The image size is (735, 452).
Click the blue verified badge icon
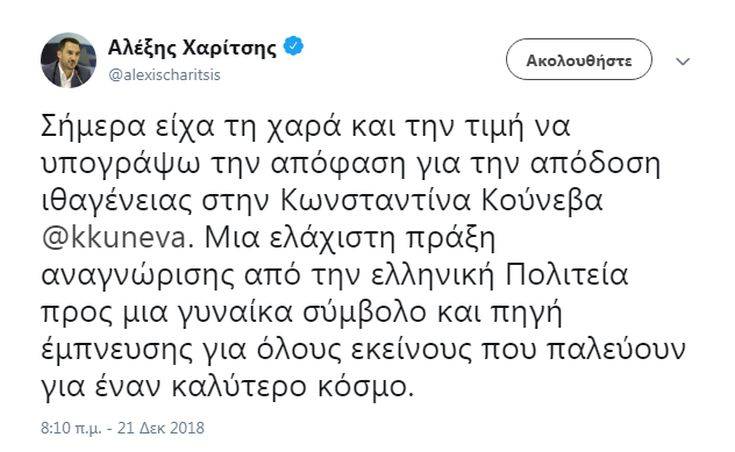(294, 45)
